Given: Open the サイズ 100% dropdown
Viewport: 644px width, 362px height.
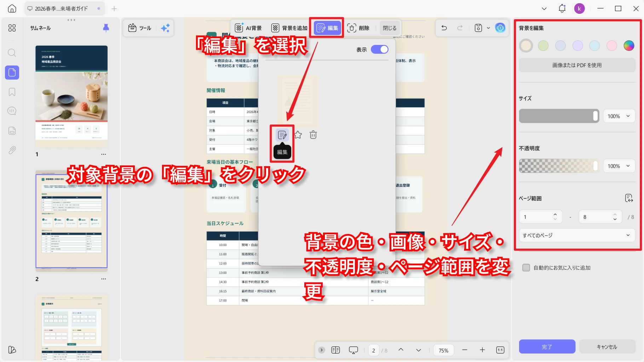Looking at the screenshot, I should coord(619,116).
